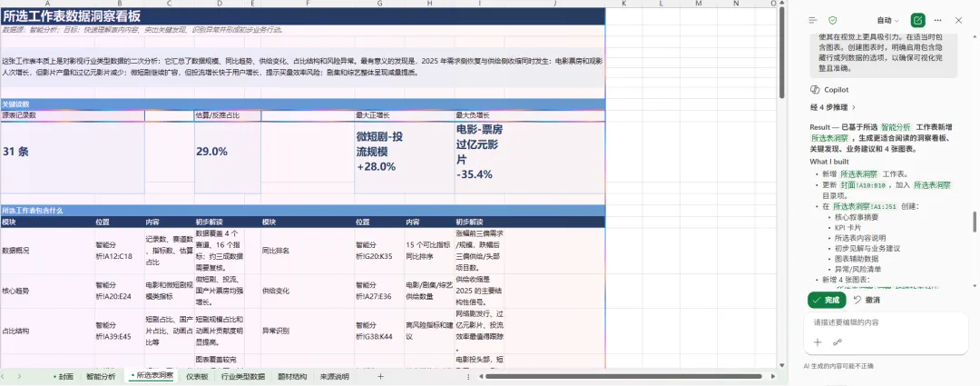Click the worksheet horizontal scrollbar thumb
980x386 pixels.
tap(623, 377)
